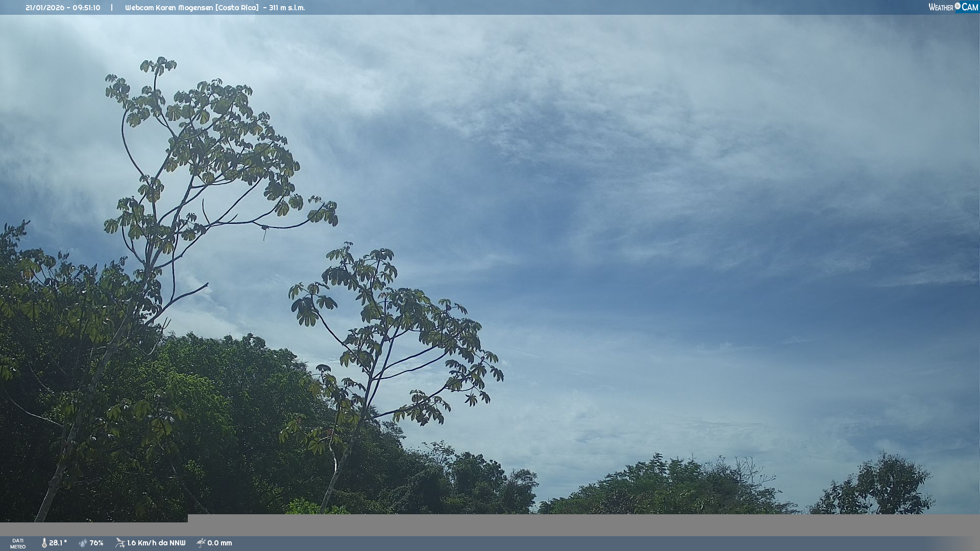Click the vertical separator after the timestamp
The height and width of the screenshot is (551, 980).
(x=112, y=8)
